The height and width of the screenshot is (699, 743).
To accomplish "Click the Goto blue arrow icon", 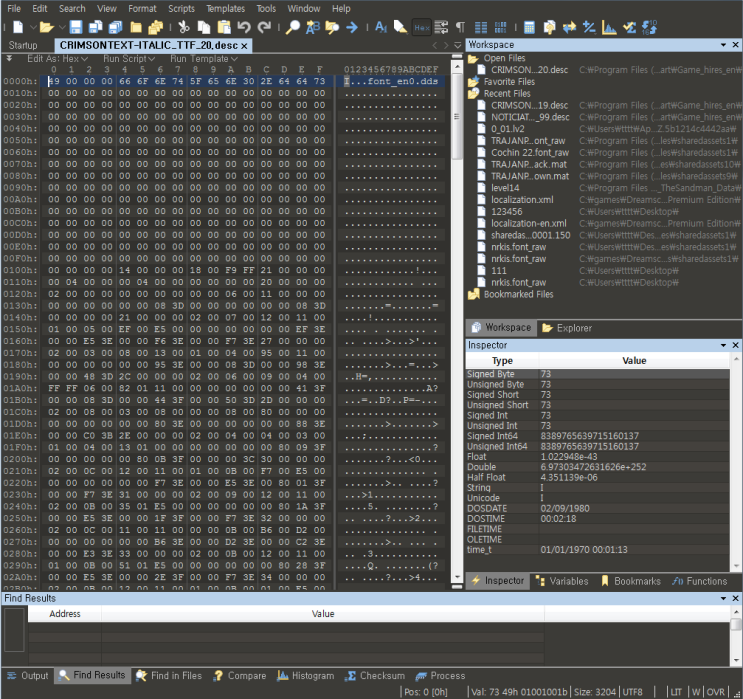I will click(x=352, y=27).
